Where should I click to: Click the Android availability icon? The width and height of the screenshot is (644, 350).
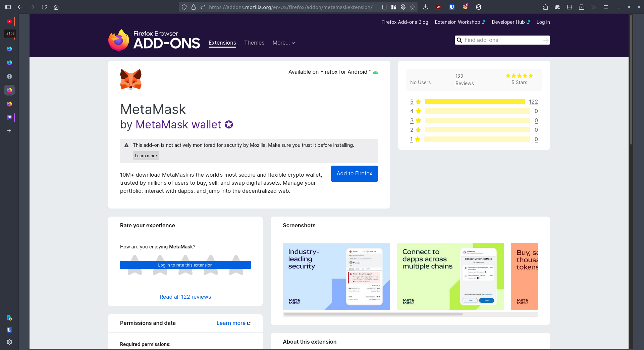coord(375,72)
